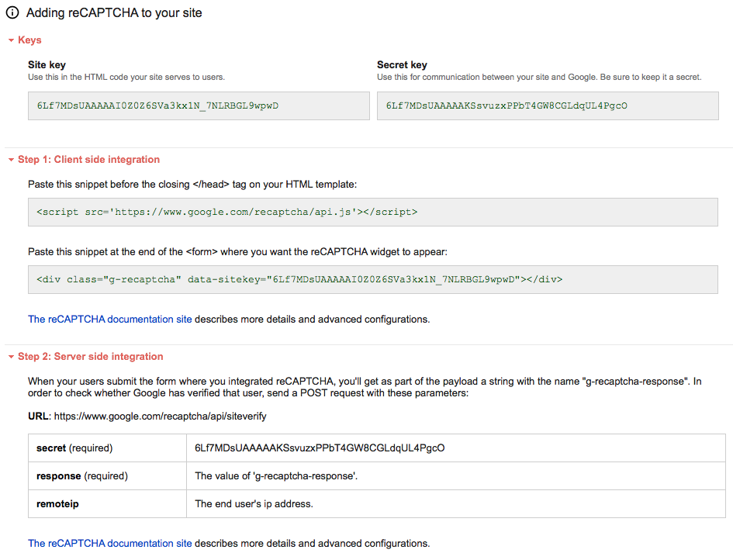Open reCAPTCHA documentation link under Step 1
Viewport: 733px width, 560px height.
(x=110, y=320)
